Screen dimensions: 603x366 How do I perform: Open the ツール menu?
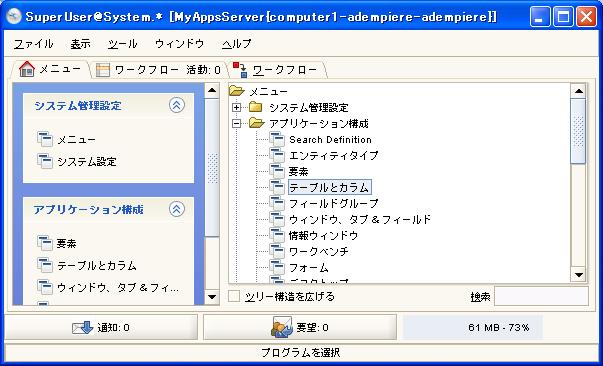[122, 44]
